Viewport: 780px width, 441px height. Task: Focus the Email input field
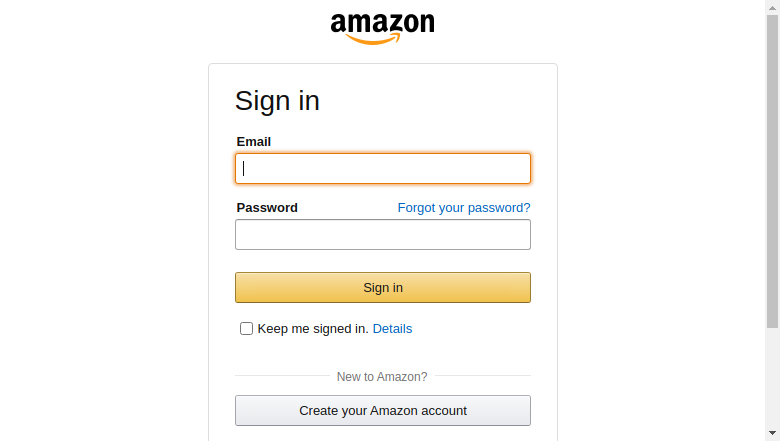tap(383, 169)
